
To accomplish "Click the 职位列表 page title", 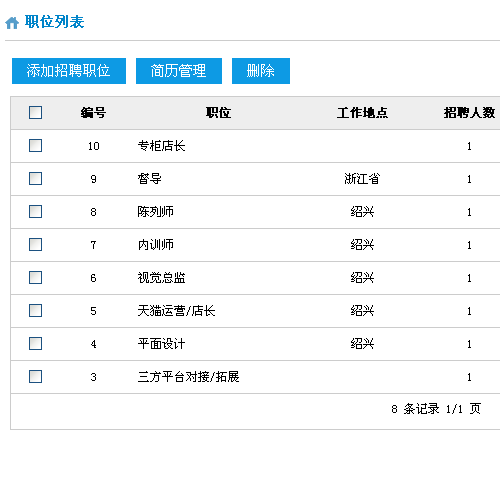I will 54,22.
